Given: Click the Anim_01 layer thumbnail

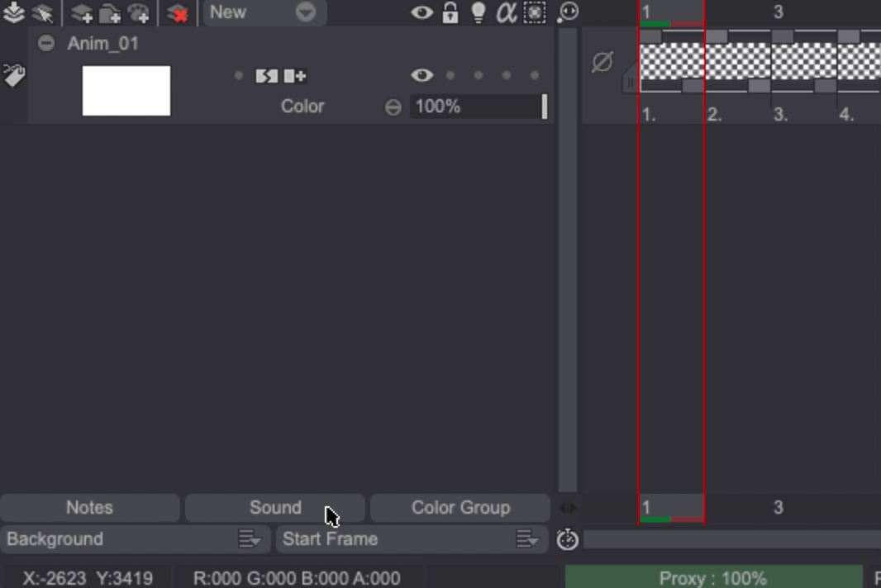Looking at the screenshot, I should pos(126,90).
